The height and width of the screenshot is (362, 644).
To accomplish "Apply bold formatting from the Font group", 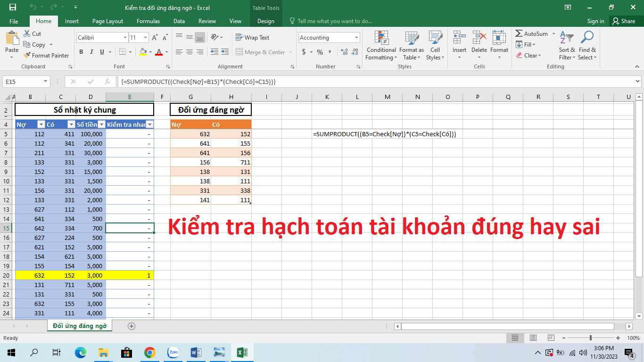I will pyautogui.click(x=81, y=52).
